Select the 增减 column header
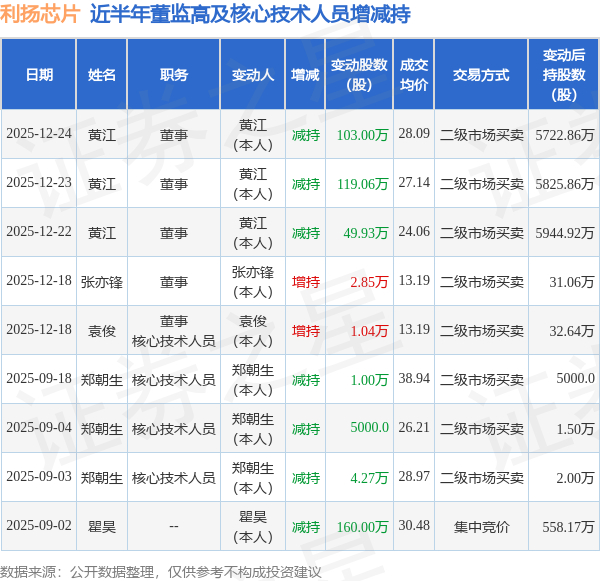 click(305, 75)
